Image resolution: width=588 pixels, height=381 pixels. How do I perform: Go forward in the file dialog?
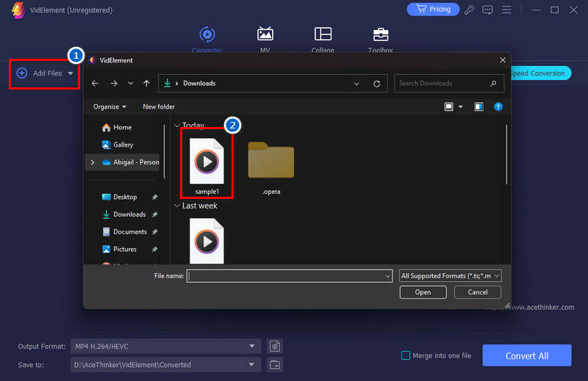tap(114, 83)
